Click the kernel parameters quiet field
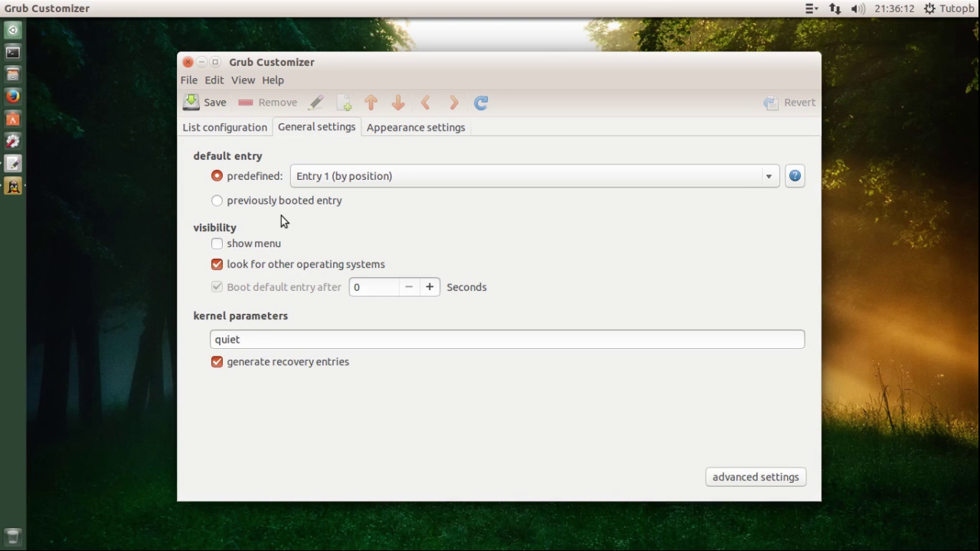This screenshot has width=980, height=551. point(507,339)
